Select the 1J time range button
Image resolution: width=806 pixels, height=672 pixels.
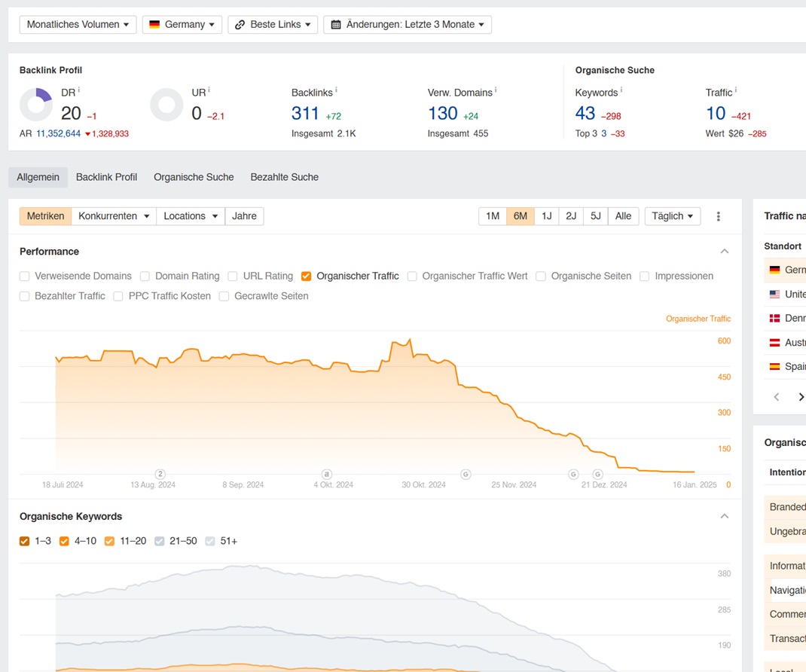pos(546,216)
